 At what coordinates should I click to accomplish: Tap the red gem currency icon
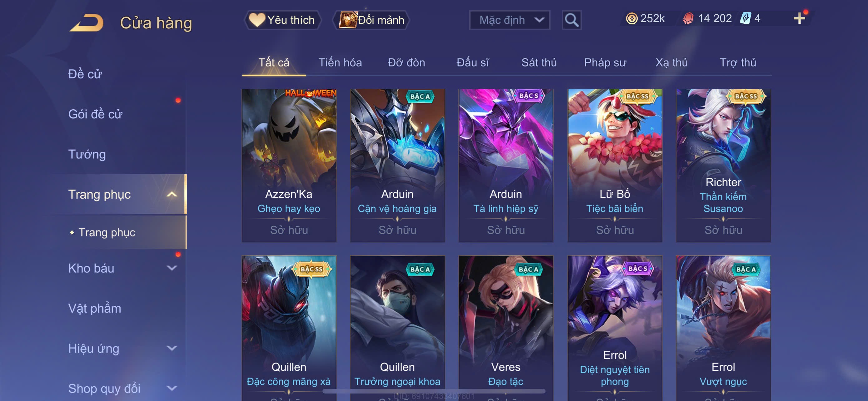(688, 18)
